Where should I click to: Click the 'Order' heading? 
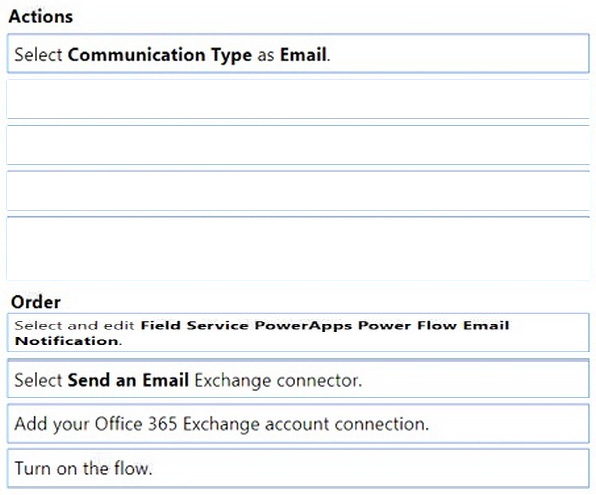click(36, 302)
